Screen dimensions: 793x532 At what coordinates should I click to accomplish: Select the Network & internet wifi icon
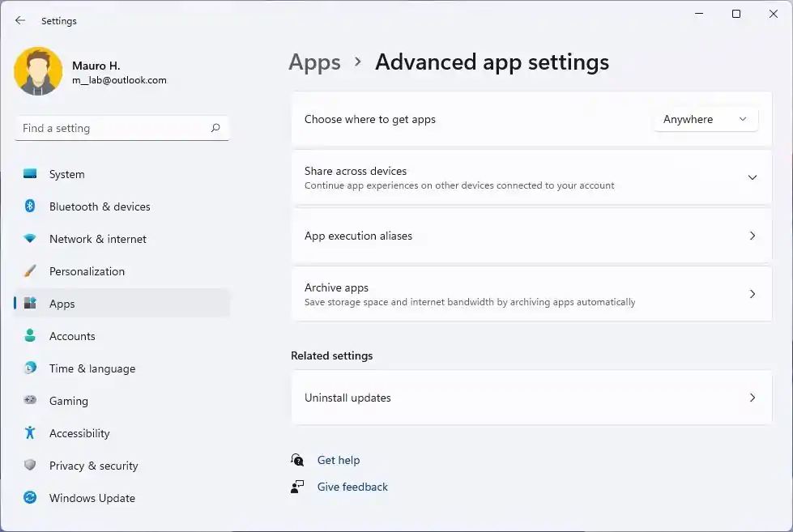tap(30, 239)
